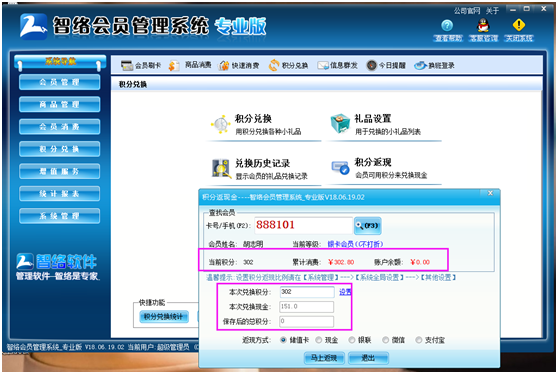
Task: Open 今日提醒 in the toolbar
Action: point(386,65)
